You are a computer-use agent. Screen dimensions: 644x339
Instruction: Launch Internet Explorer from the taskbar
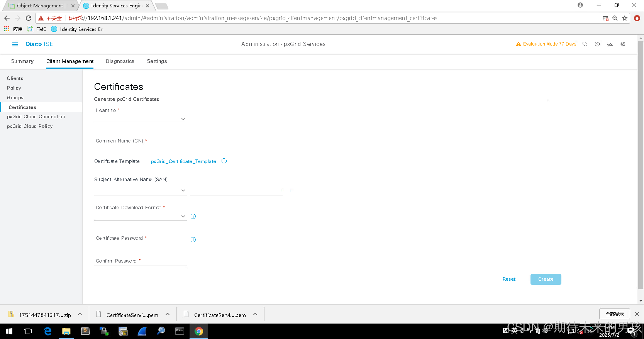(x=47, y=331)
